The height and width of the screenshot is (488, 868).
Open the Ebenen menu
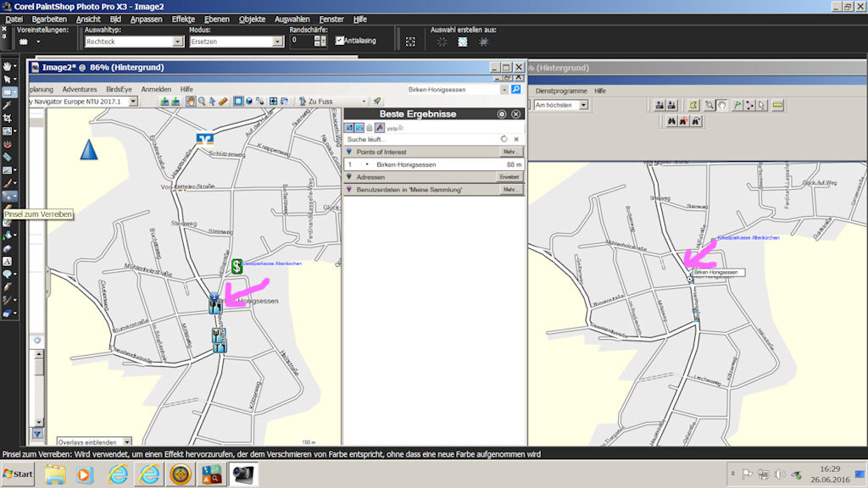coord(217,19)
